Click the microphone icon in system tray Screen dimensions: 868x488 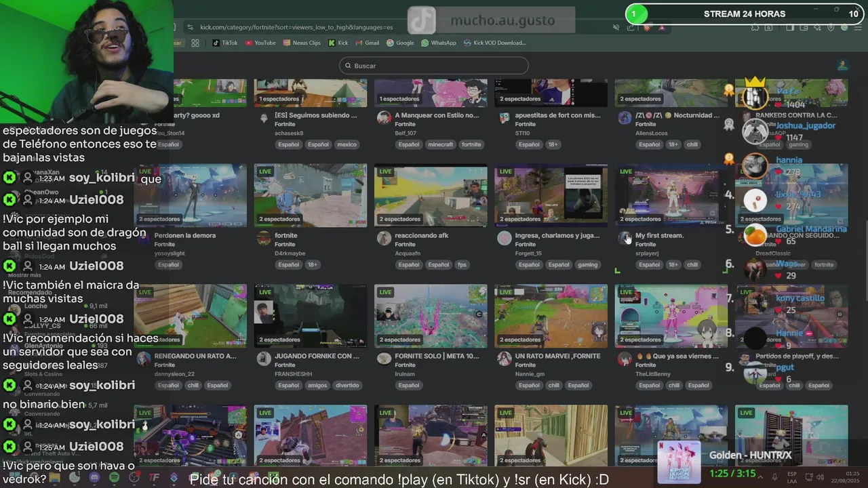[774, 477]
